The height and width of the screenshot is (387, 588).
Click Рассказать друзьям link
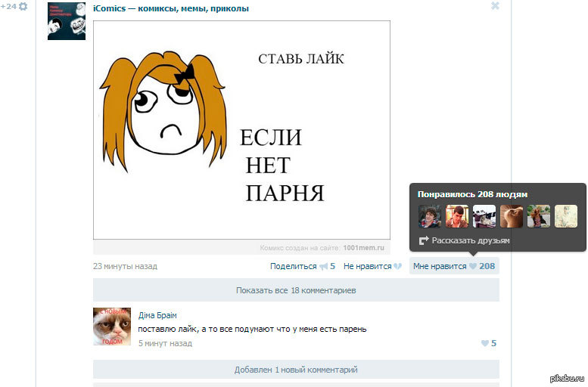pos(471,240)
